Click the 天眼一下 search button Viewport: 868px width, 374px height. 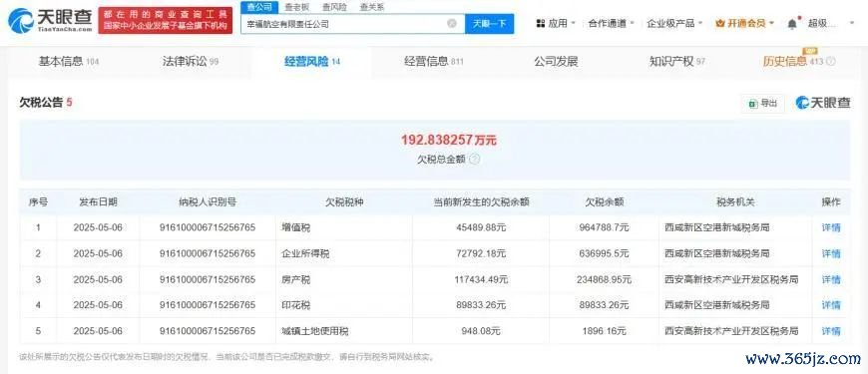[489, 23]
